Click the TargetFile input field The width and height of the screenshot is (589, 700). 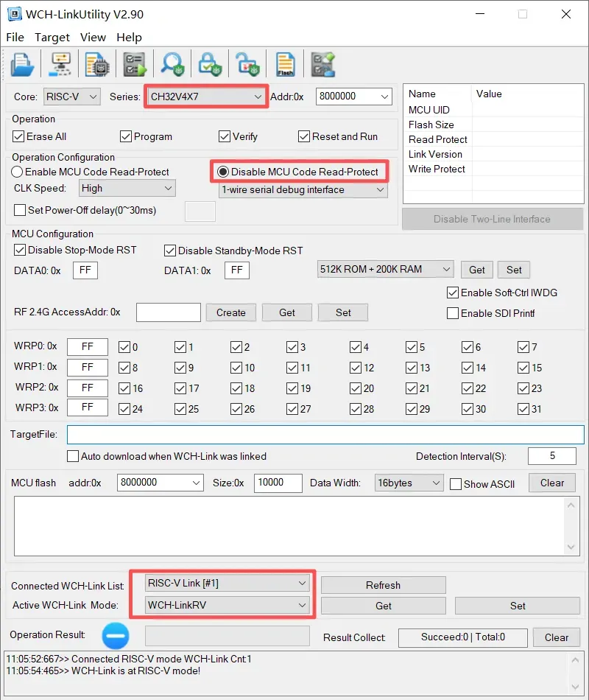[325, 435]
